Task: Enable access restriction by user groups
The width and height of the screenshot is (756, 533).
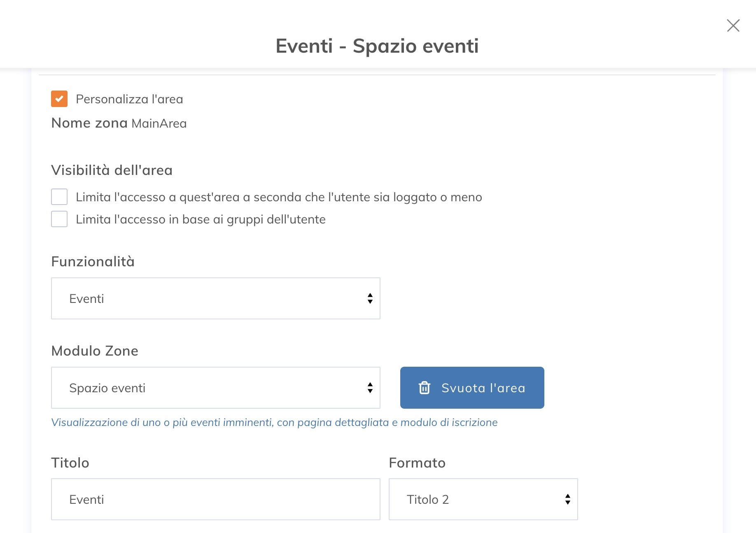Action: coord(59,219)
